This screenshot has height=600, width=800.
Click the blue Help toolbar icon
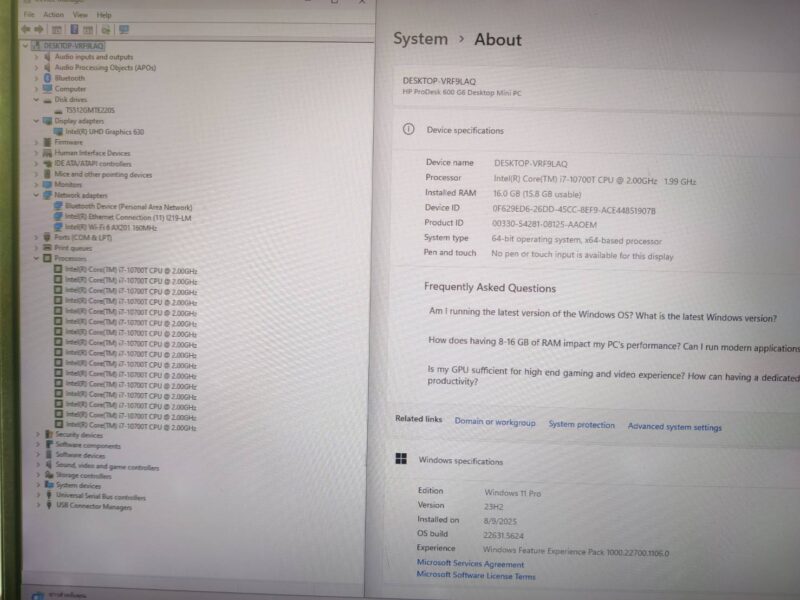pos(74,30)
